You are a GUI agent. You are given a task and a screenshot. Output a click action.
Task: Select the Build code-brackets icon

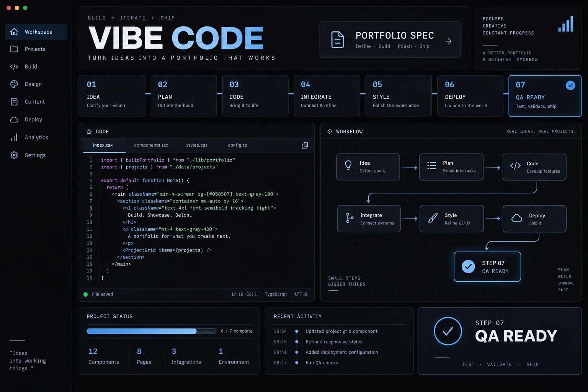point(14,67)
